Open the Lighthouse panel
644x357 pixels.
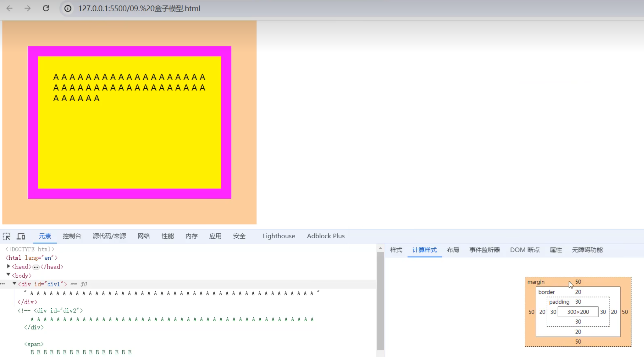click(x=278, y=236)
